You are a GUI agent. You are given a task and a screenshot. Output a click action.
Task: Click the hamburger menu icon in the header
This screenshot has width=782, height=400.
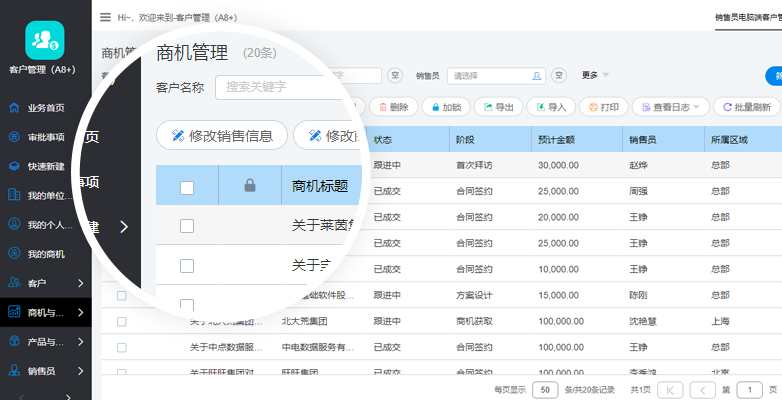click(106, 17)
